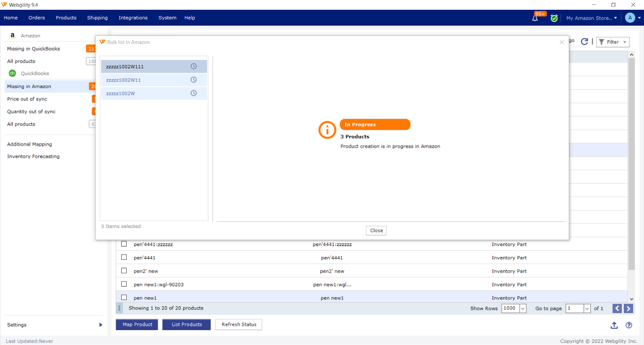Open the Orders menu
This screenshot has height=345, width=644.
click(37, 18)
